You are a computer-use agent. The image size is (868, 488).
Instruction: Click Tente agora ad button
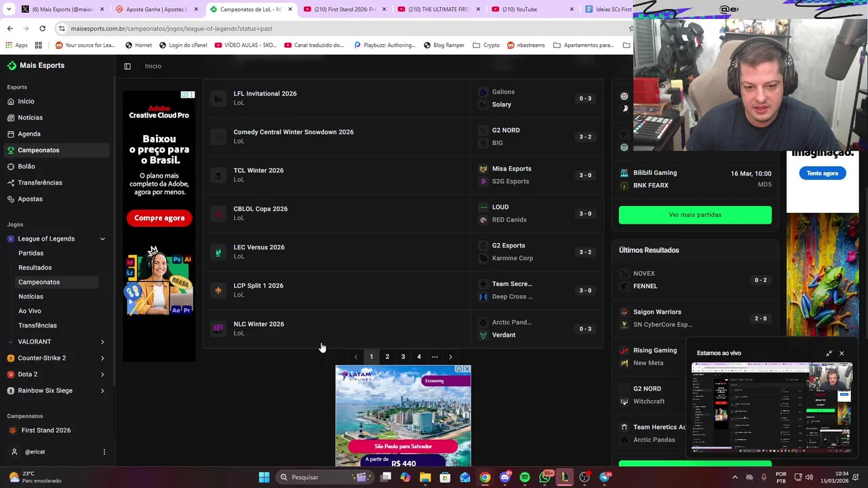823,174
